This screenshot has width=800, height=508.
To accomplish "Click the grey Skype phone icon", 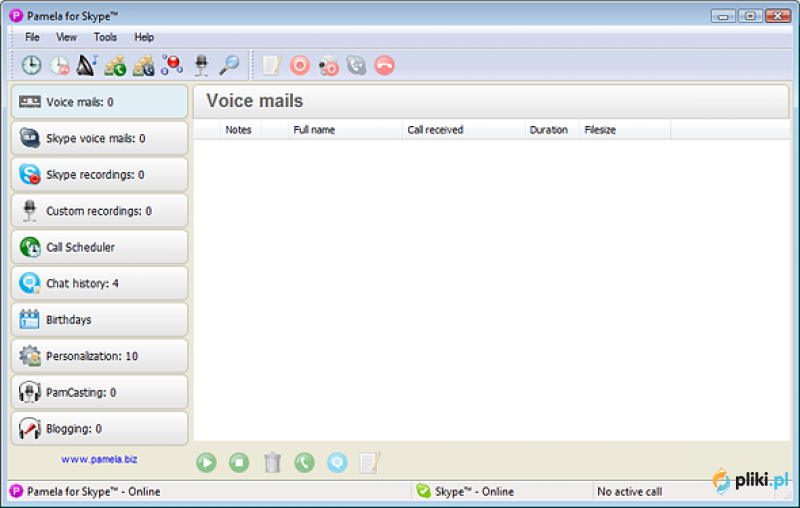I will [356, 65].
